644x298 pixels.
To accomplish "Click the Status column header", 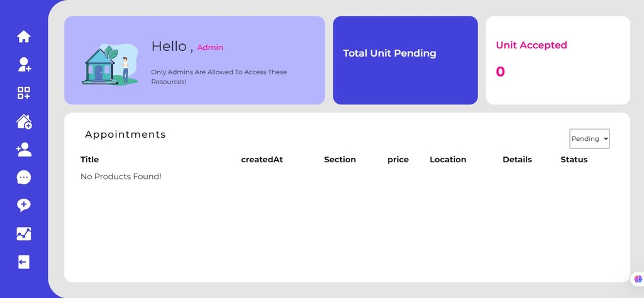I will pos(574,160).
